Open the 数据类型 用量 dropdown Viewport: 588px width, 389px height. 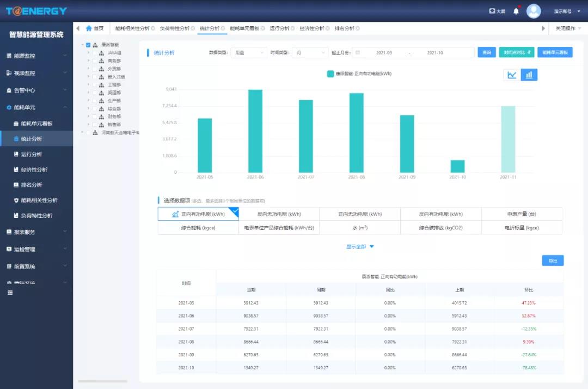click(x=248, y=53)
